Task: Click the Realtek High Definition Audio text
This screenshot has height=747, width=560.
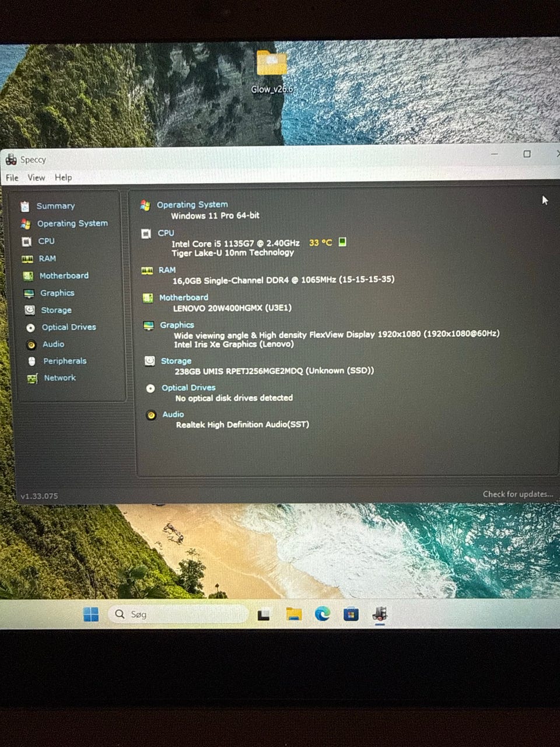Action: coord(243,425)
